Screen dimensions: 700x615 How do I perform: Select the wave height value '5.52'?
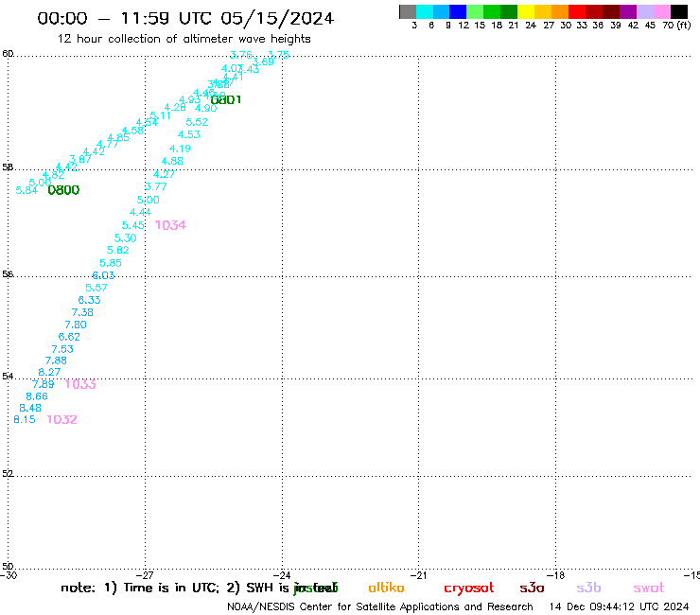click(197, 122)
